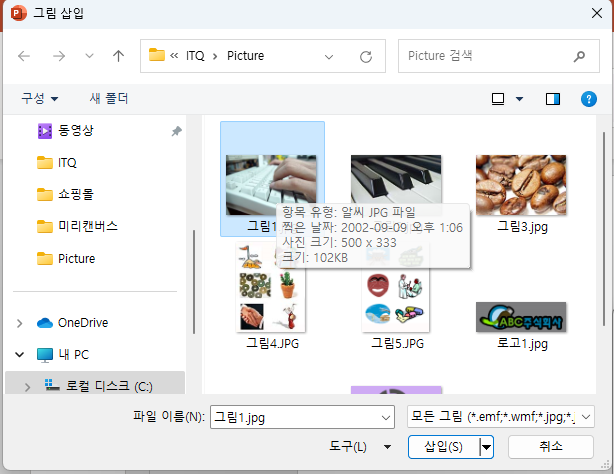Click the 그림4.JPG file name
Viewport: 614px width, 474px height.
(x=273, y=344)
